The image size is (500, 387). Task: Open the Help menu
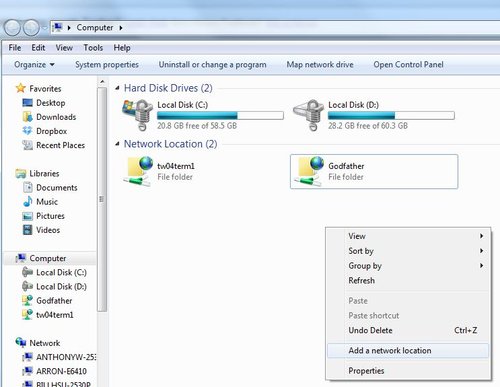pyautogui.click(x=122, y=48)
